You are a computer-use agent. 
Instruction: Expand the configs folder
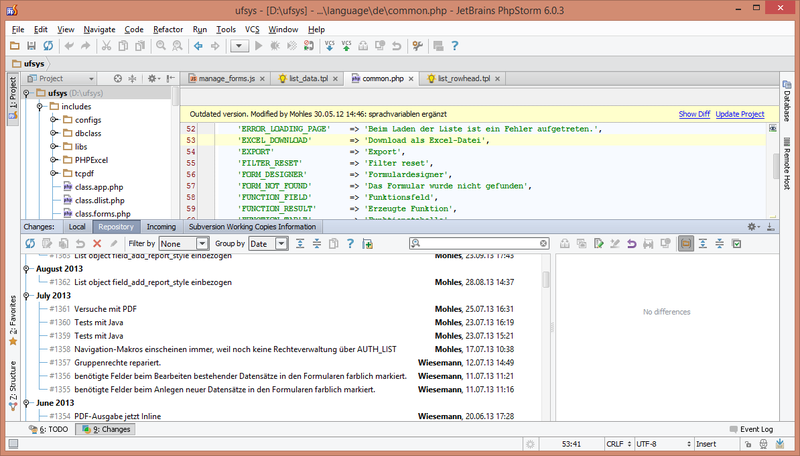click(x=53, y=120)
